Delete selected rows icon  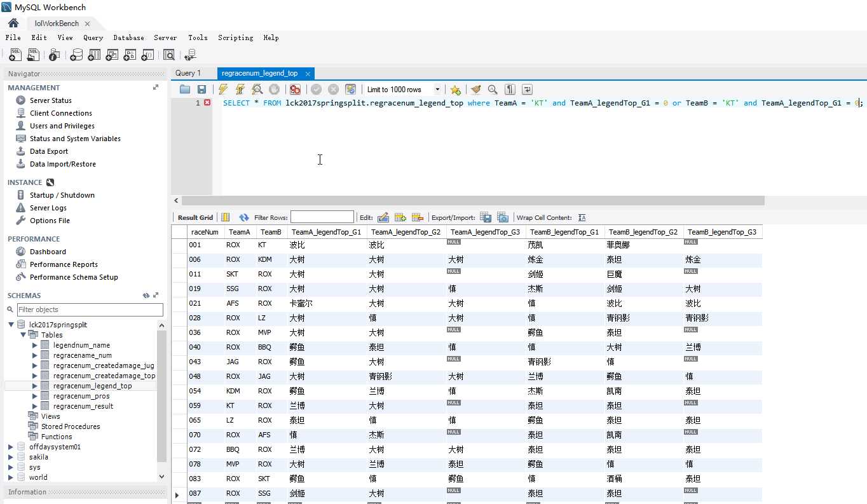tap(418, 217)
